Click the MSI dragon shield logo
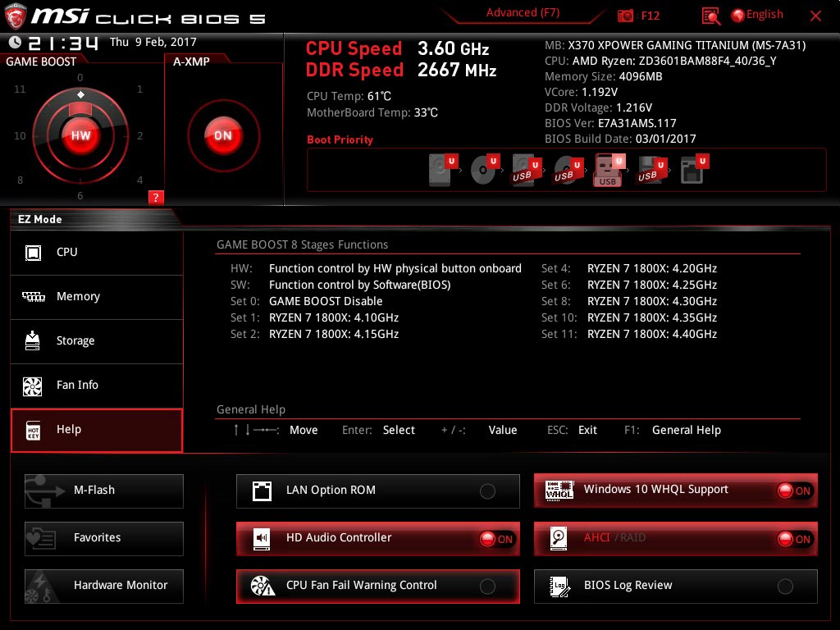This screenshot has height=630, width=840. pos(15,16)
